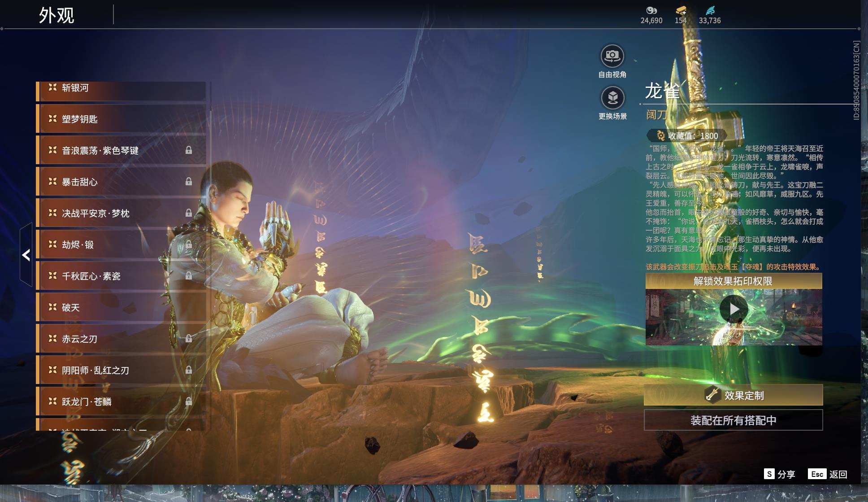The image size is (868, 502).
Task: Click lock icon on 决战平安京·梦枕
Action: click(189, 213)
